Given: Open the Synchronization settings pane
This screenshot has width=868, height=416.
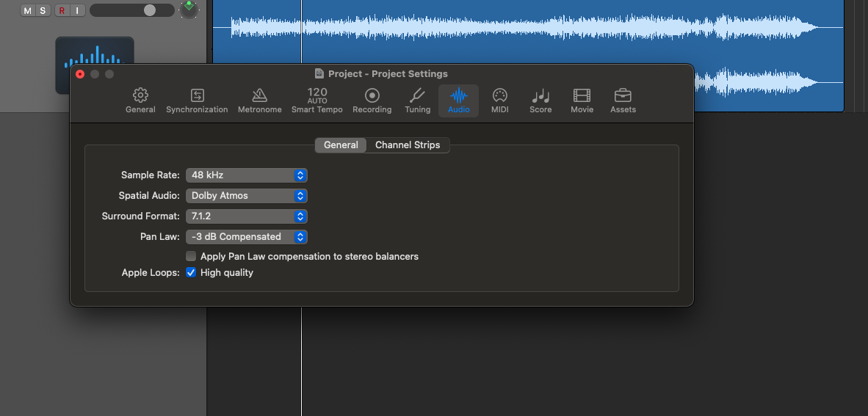Looking at the screenshot, I should click(x=197, y=101).
